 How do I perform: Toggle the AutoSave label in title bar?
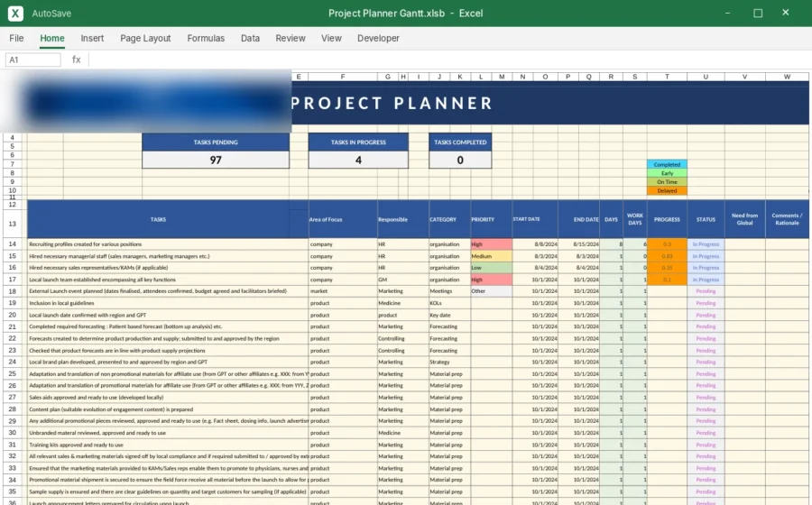(51, 14)
